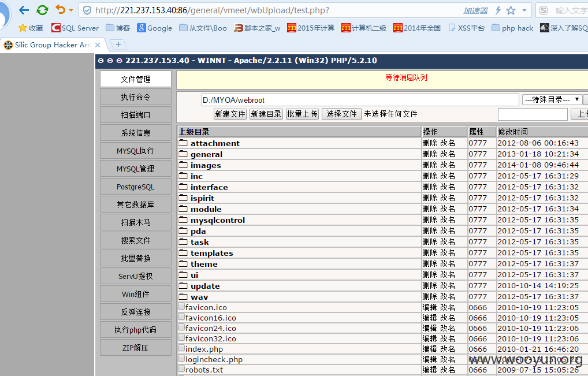The width and height of the screenshot is (588, 376).
Task: Open the attachment folder
Action: tap(215, 143)
